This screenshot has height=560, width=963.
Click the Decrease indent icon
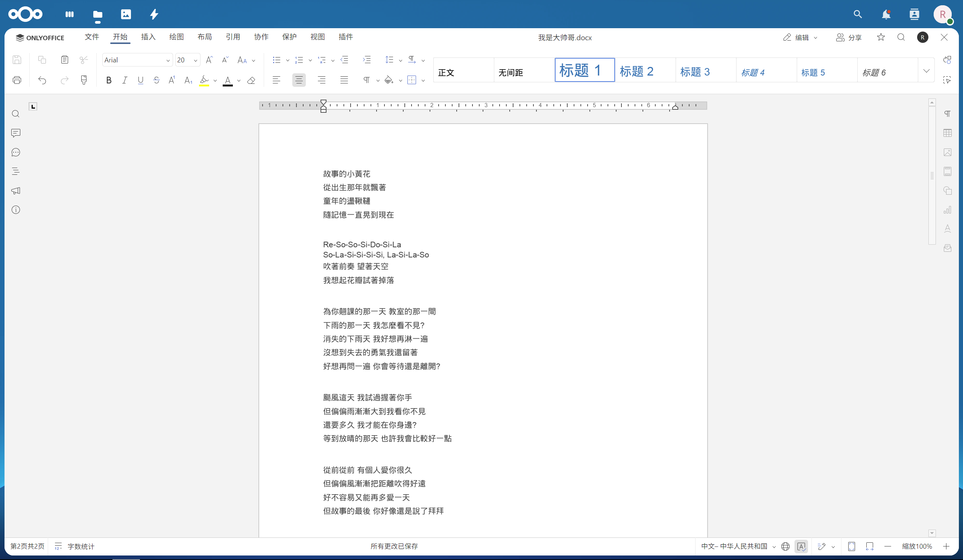click(x=344, y=60)
